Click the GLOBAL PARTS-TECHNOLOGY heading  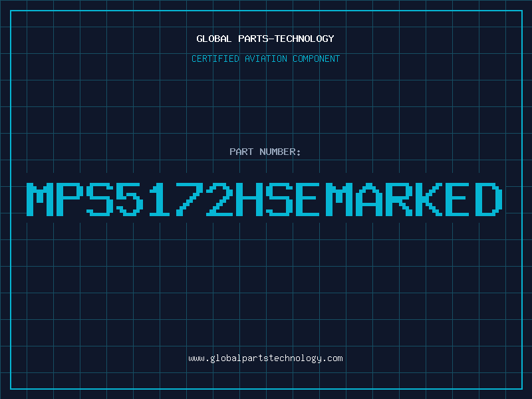pos(265,39)
